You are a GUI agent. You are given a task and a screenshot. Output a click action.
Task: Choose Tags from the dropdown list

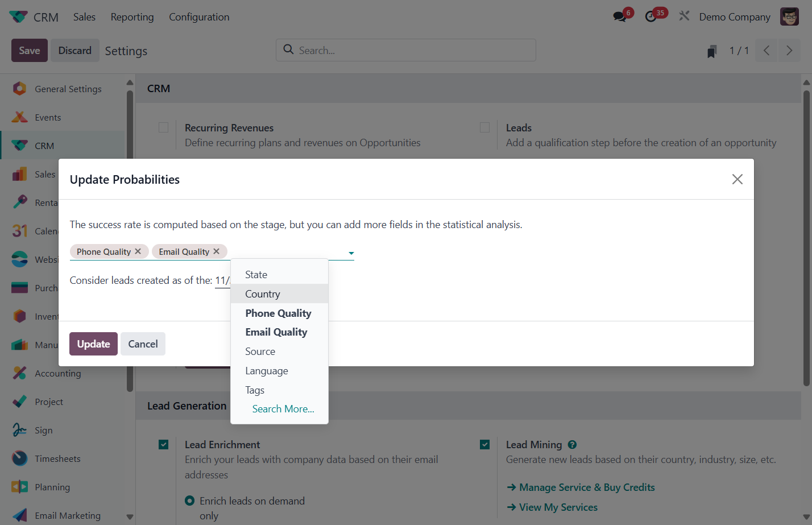(279, 390)
